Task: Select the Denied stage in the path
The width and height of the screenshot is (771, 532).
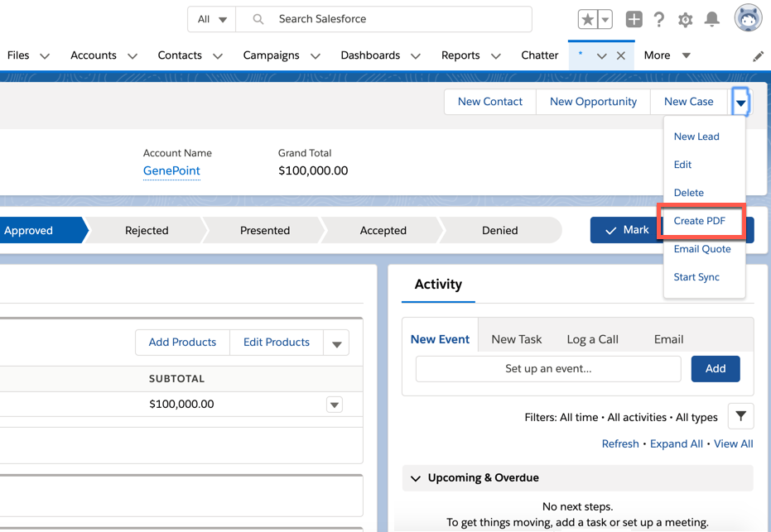Action: (499, 230)
